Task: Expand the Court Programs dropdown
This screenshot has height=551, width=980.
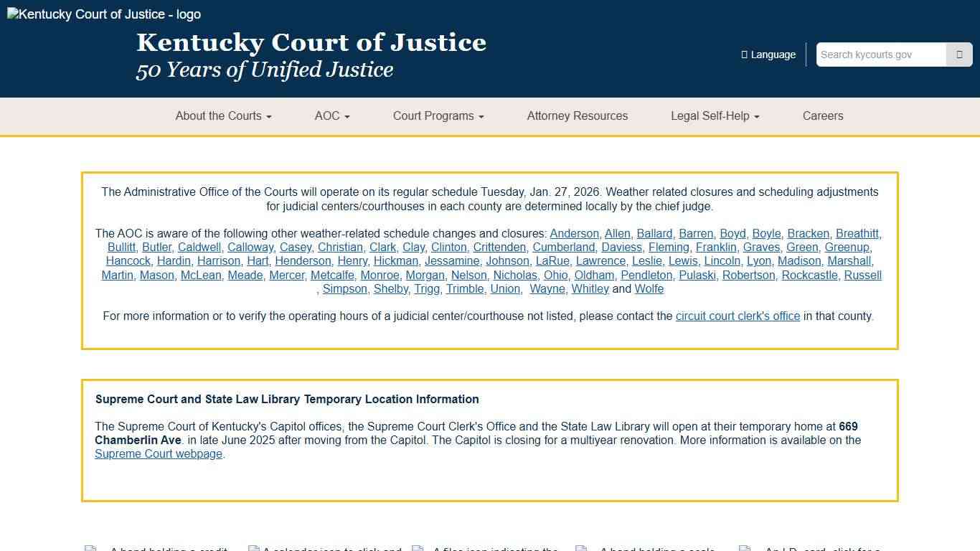Action: pyautogui.click(x=438, y=116)
